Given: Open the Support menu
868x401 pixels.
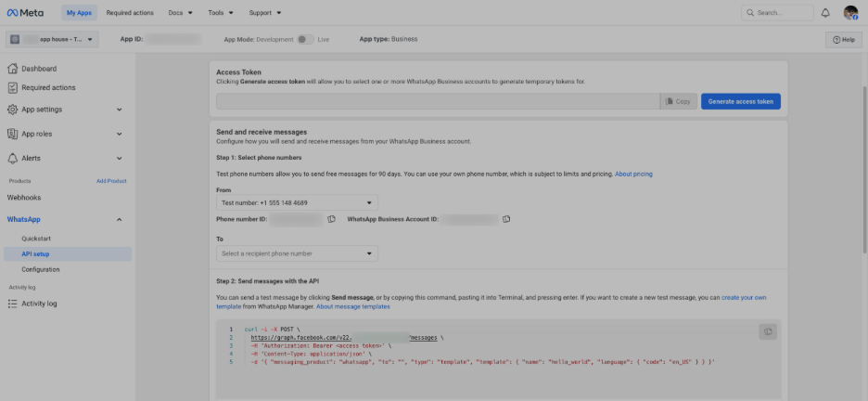Looking at the screenshot, I should point(265,13).
